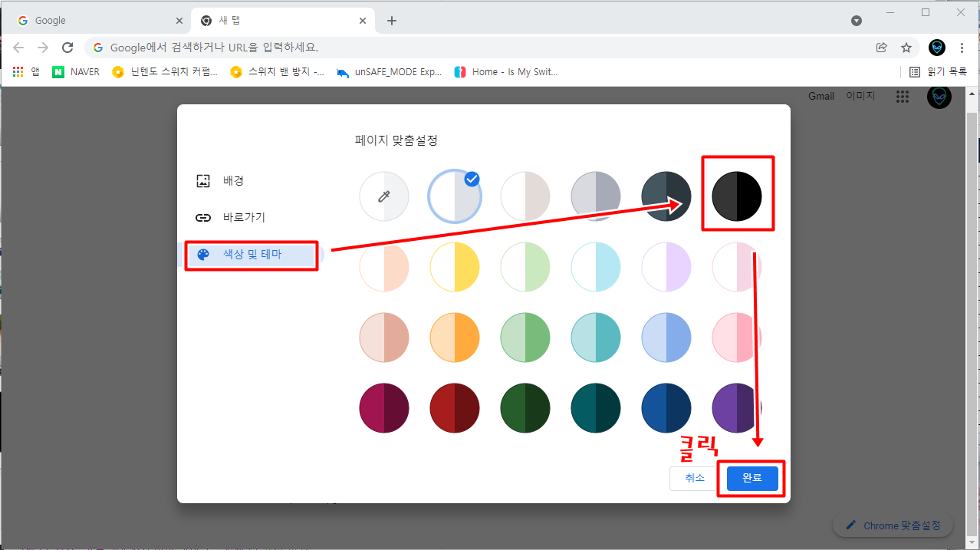Open the NAVER bookmark

(76, 72)
